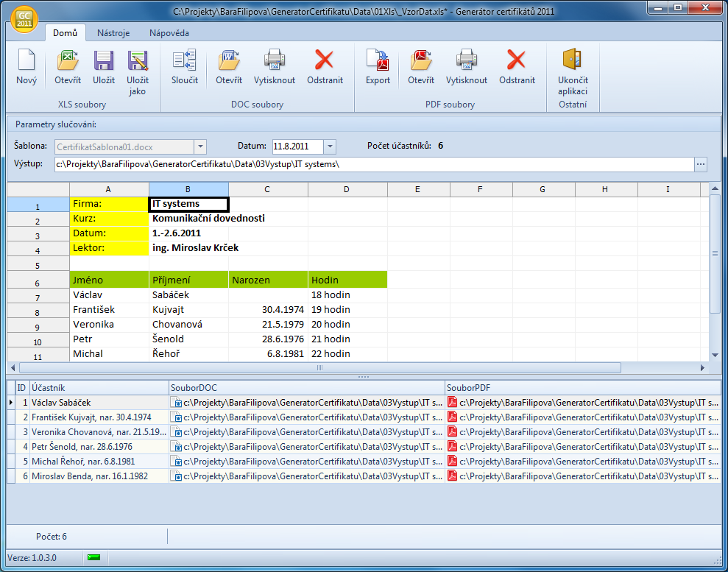Sort by the ID column header
Screen dimensions: 728x572
tap(22, 388)
